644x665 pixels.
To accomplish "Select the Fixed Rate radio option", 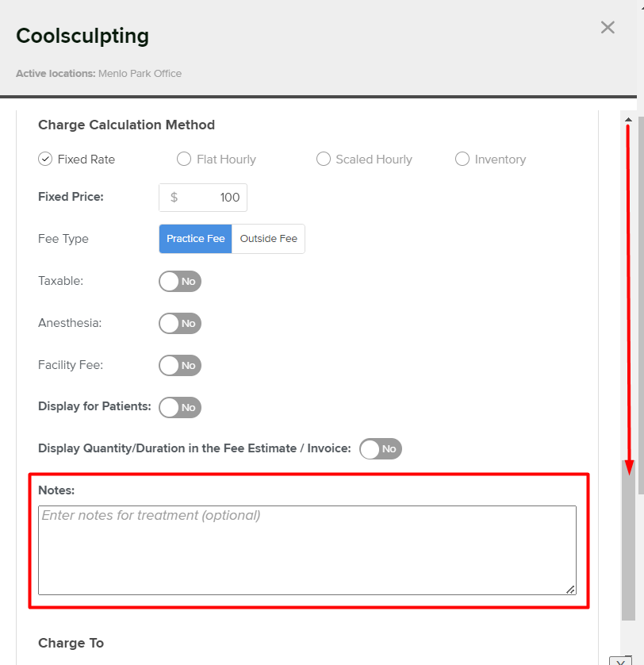I will (x=45, y=159).
